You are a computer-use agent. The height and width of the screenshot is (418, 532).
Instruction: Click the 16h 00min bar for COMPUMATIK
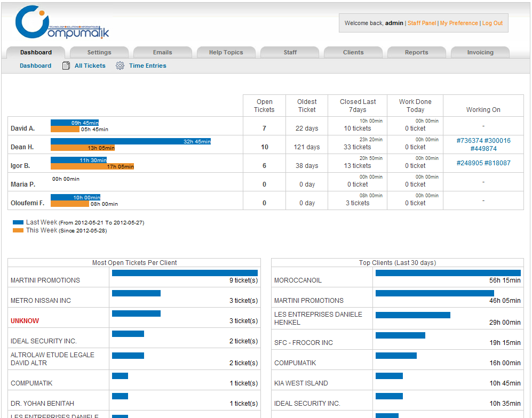[396, 356]
